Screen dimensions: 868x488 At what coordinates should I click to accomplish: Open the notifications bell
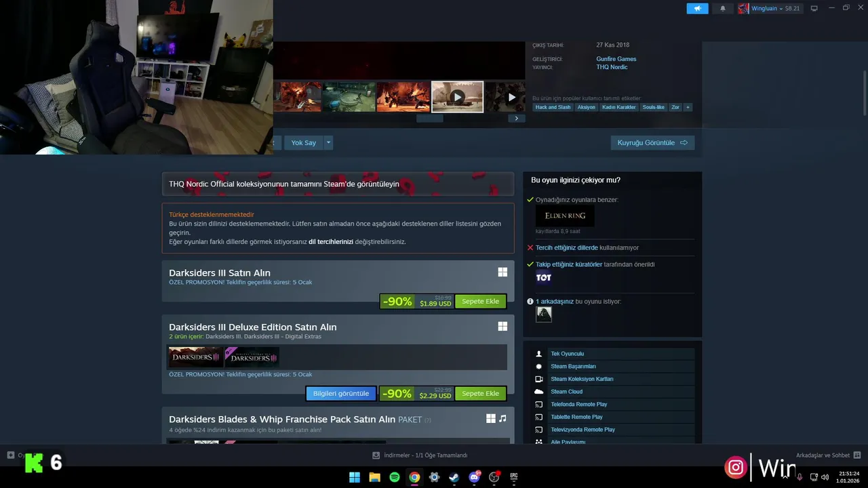point(722,8)
